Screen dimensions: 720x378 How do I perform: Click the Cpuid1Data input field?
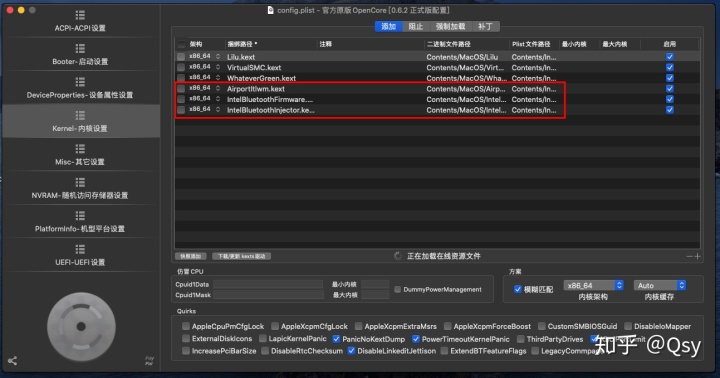pos(268,284)
